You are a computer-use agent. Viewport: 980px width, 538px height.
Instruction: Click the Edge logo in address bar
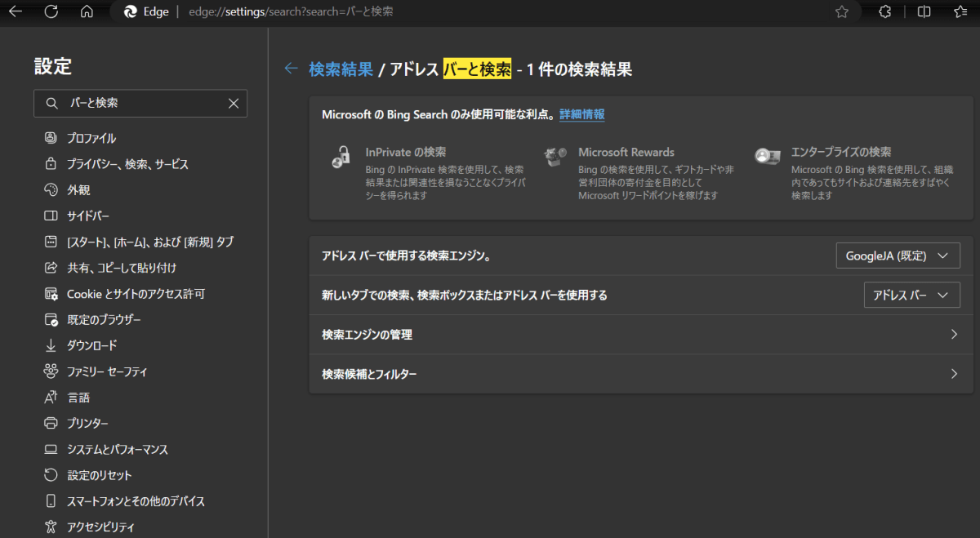pos(130,11)
